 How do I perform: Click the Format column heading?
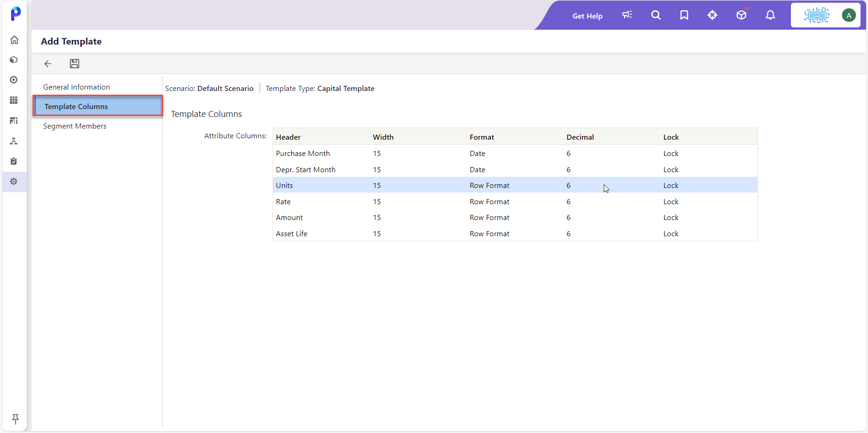click(482, 137)
